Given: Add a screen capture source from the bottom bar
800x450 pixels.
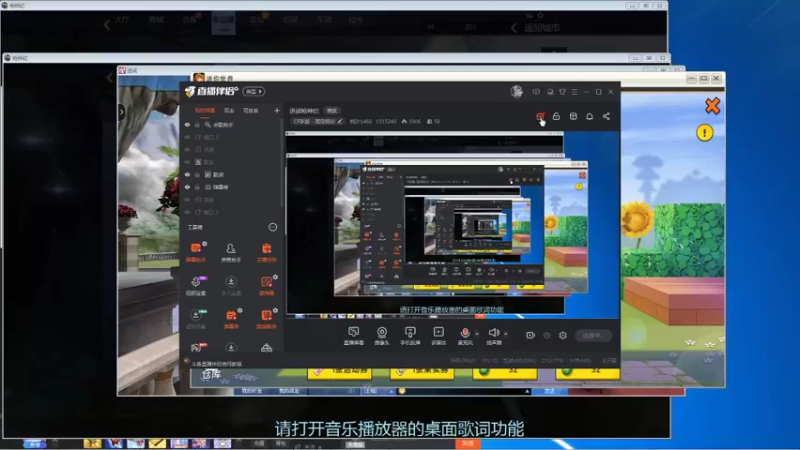Looking at the screenshot, I should tap(354, 336).
